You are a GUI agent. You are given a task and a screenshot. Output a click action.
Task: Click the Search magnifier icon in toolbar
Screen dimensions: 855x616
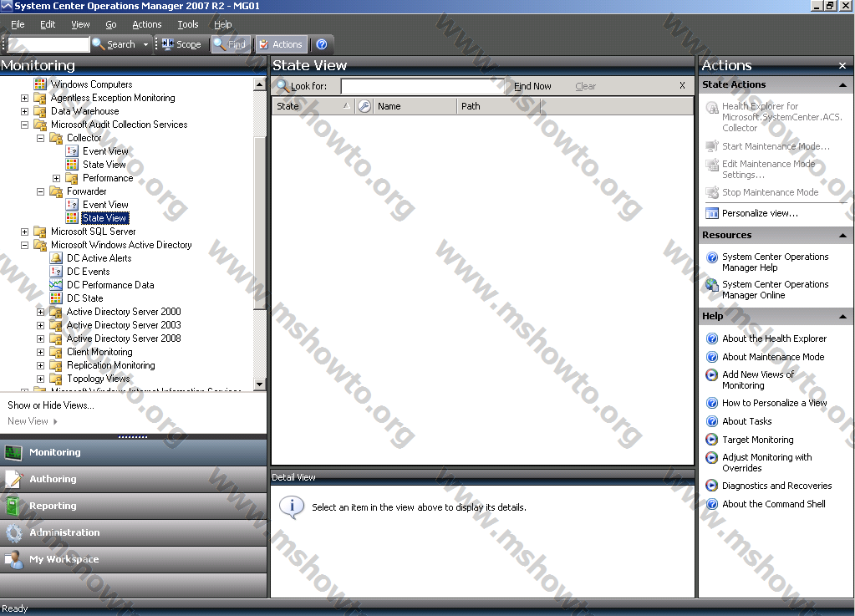[x=98, y=44]
